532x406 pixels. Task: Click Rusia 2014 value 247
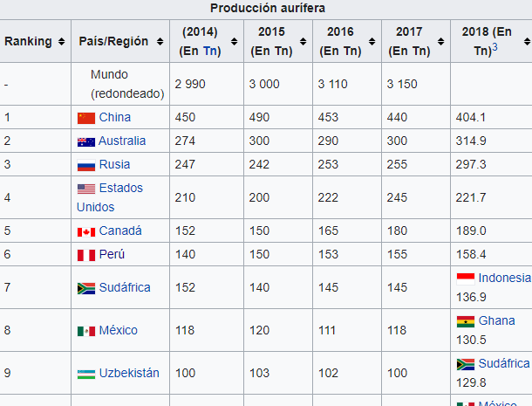[x=185, y=164]
